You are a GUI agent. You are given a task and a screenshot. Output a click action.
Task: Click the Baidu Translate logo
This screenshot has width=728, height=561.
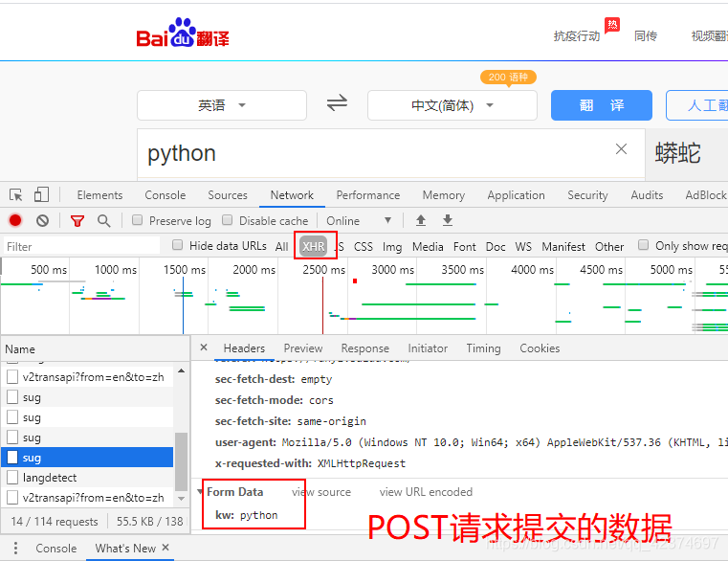tap(183, 33)
